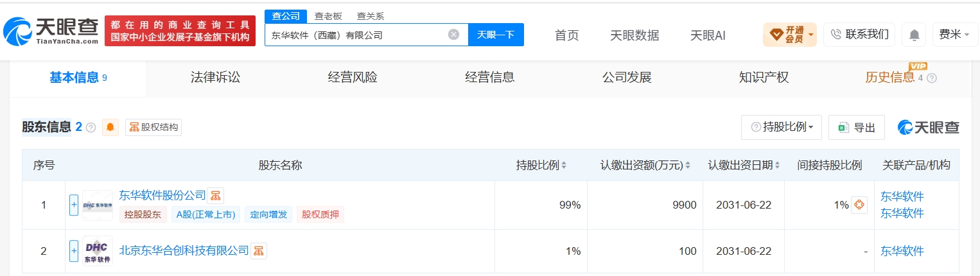Open the notification bell in the header
Image resolution: width=980 pixels, height=276 pixels.
[914, 35]
